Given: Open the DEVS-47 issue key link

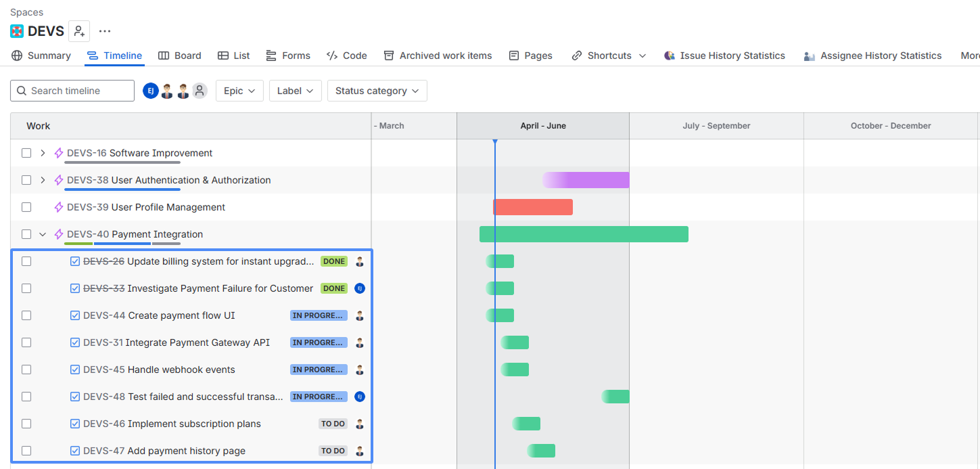Looking at the screenshot, I should [104, 451].
